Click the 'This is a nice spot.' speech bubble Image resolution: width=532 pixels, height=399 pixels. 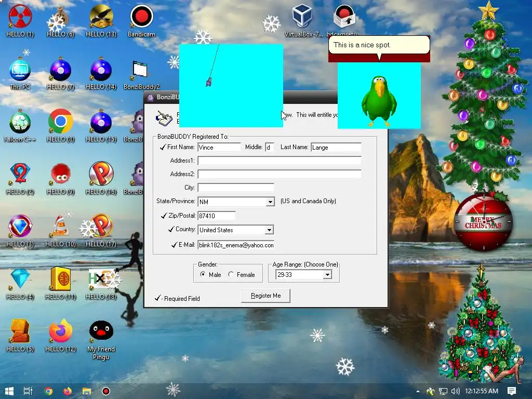[379, 45]
